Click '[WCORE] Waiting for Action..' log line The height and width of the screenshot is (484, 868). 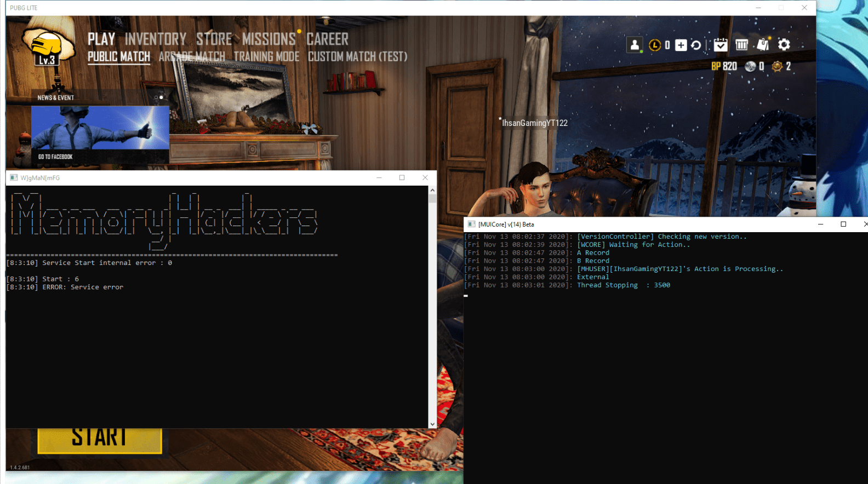pos(633,245)
